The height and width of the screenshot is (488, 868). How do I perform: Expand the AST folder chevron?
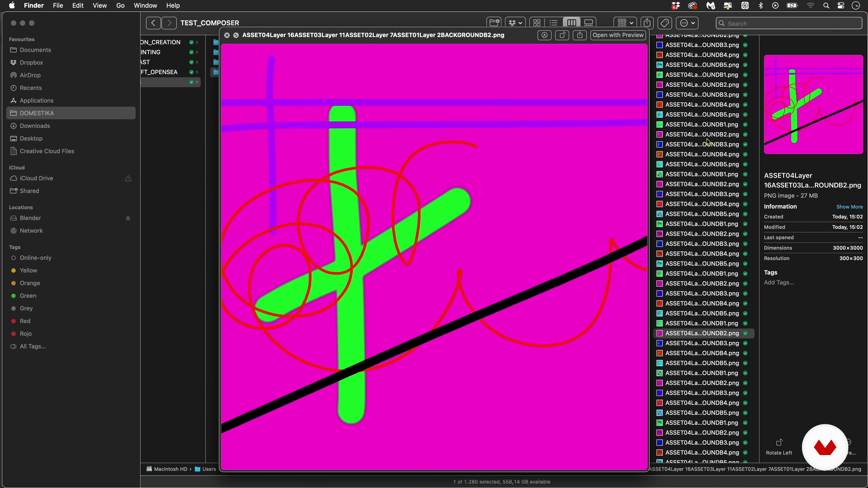point(197,62)
